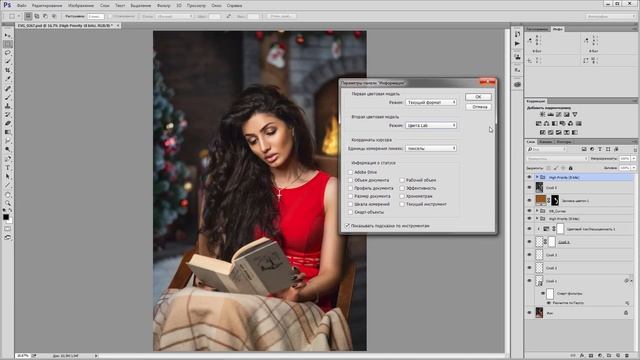Add a Vibrance adjustment
The image size is (640, 360).
coord(575,114)
